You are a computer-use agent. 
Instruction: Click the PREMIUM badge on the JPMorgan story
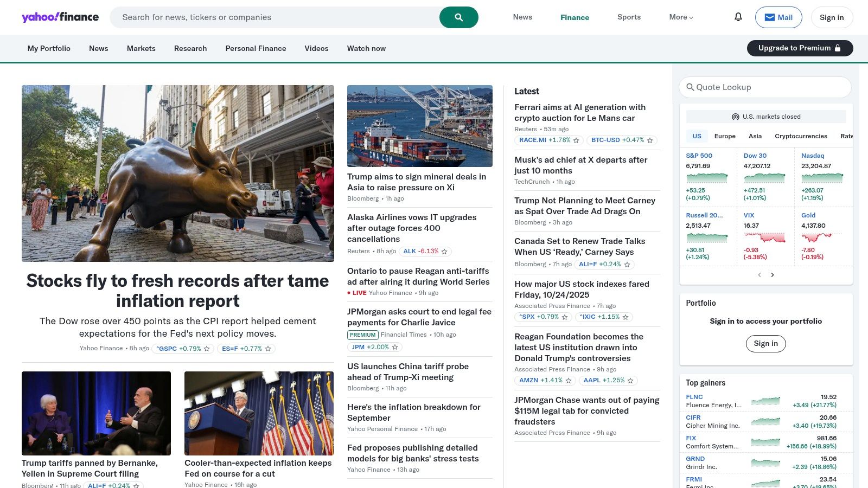[x=362, y=335]
